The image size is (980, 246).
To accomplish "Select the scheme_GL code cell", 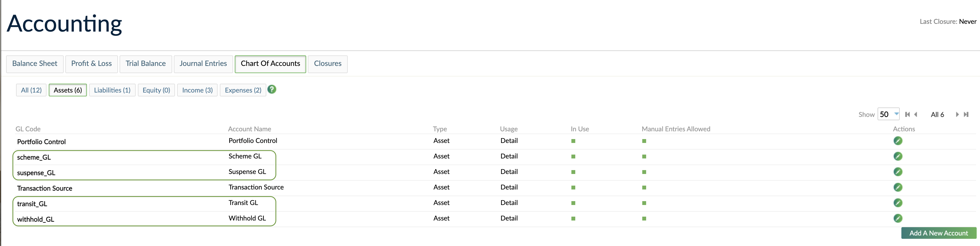I will pos(34,157).
